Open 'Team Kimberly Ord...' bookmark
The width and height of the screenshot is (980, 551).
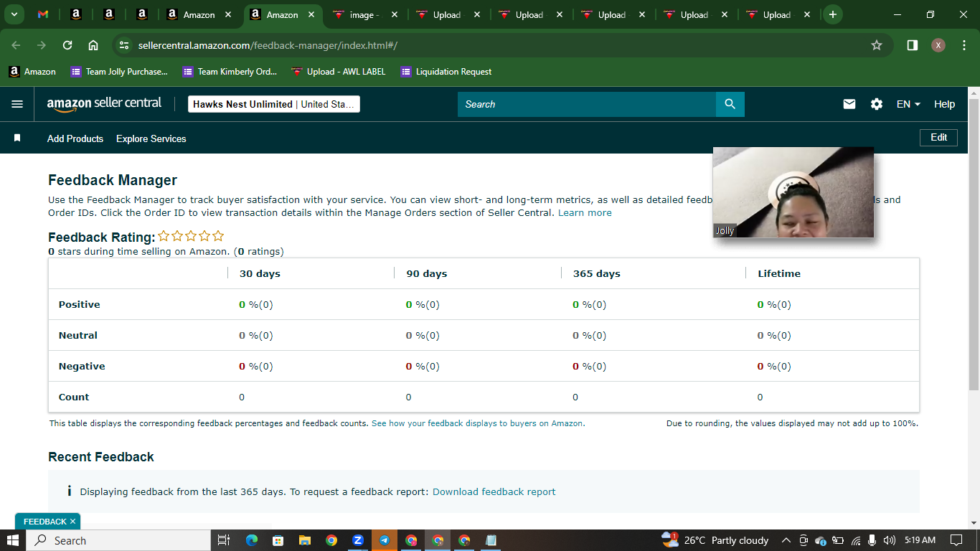(x=230, y=71)
